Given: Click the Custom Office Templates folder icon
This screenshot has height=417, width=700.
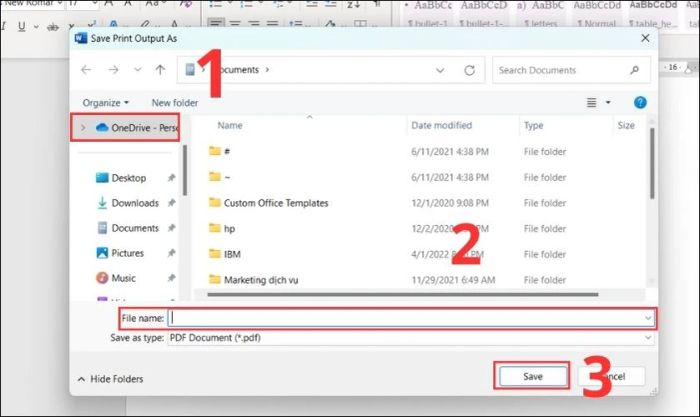Looking at the screenshot, I should tap(215, 203).
